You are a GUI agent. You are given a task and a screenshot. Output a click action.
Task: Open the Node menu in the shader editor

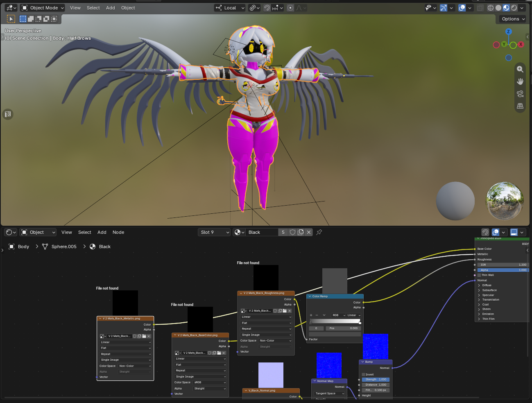click(x=118, y=232)
